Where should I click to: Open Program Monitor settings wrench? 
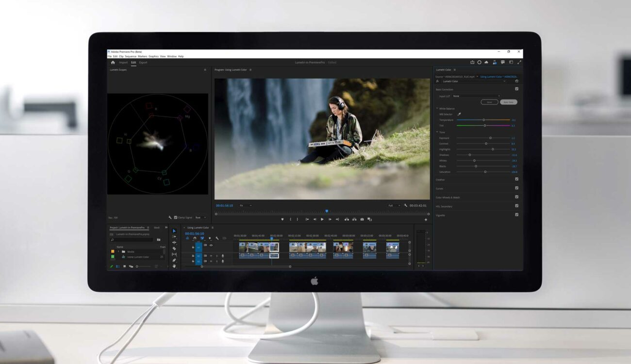406,206
